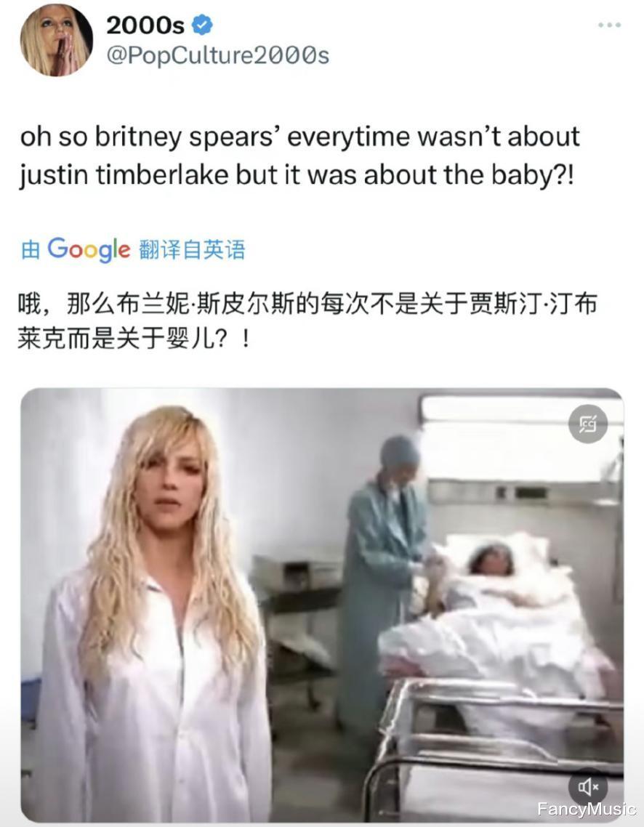644x827 pixels.
Task: Click the 翻译自英语 translation label
Action: 192,249
